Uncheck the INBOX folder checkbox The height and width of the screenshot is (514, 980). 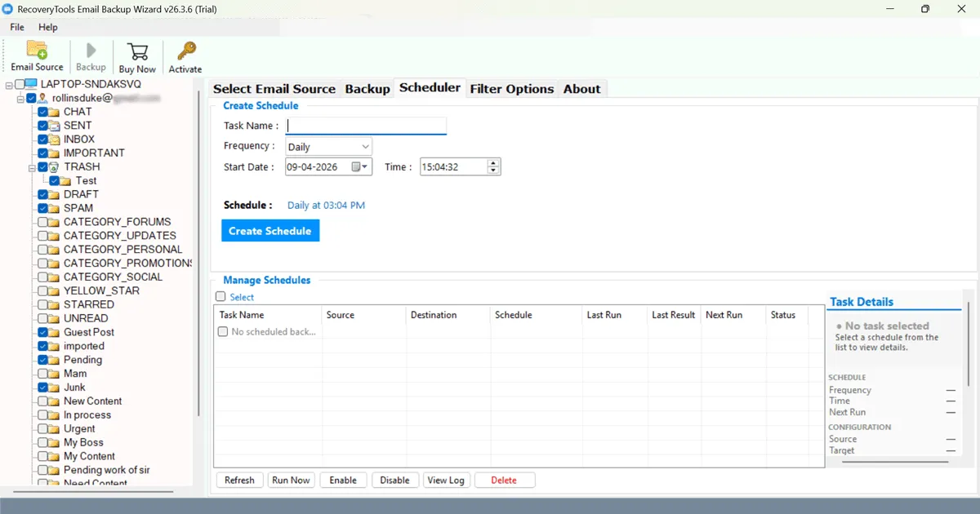(x=42, y=140)
